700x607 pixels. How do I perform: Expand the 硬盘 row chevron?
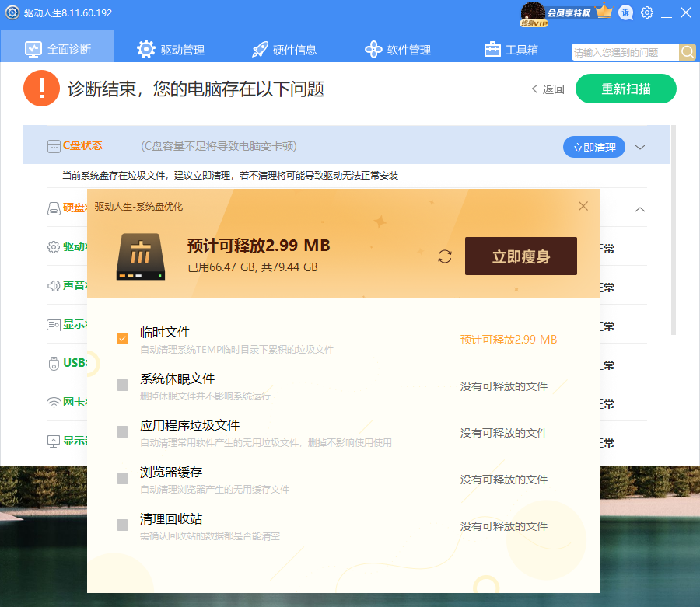[640, 209]
